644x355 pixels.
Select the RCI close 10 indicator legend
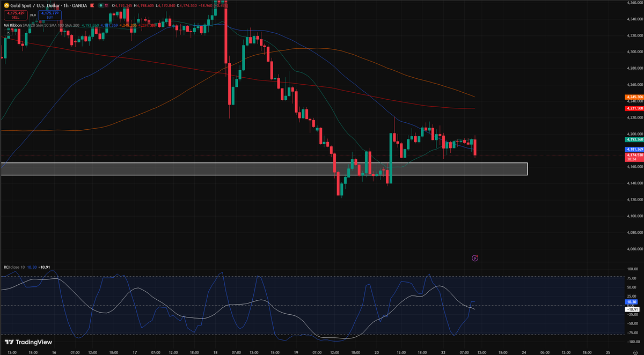[x=14, y=266]
